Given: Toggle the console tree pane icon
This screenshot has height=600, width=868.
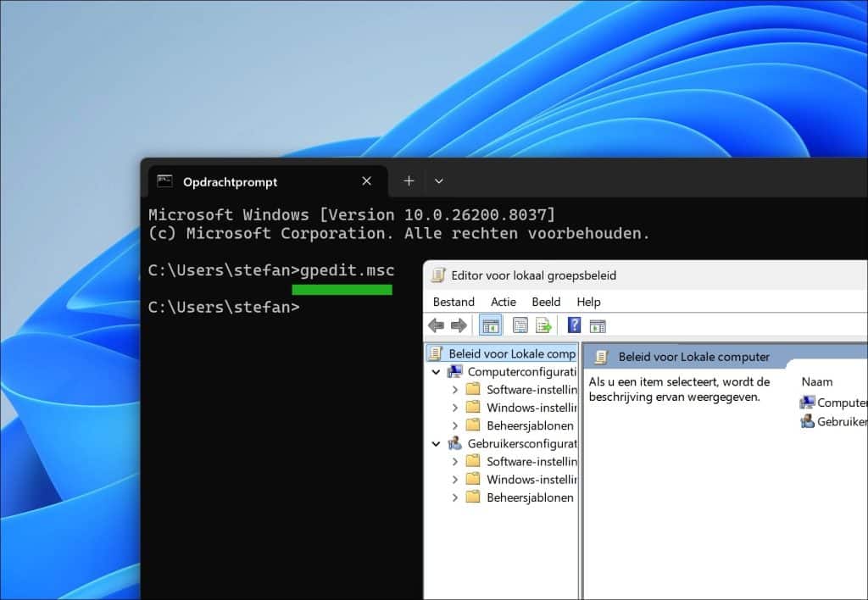Looking at the screenshot, I should (489, 325).
